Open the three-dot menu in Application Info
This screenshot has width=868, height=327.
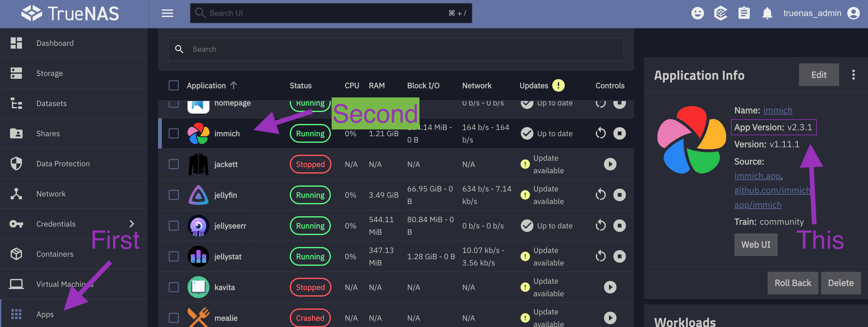(x=853, y=75)
